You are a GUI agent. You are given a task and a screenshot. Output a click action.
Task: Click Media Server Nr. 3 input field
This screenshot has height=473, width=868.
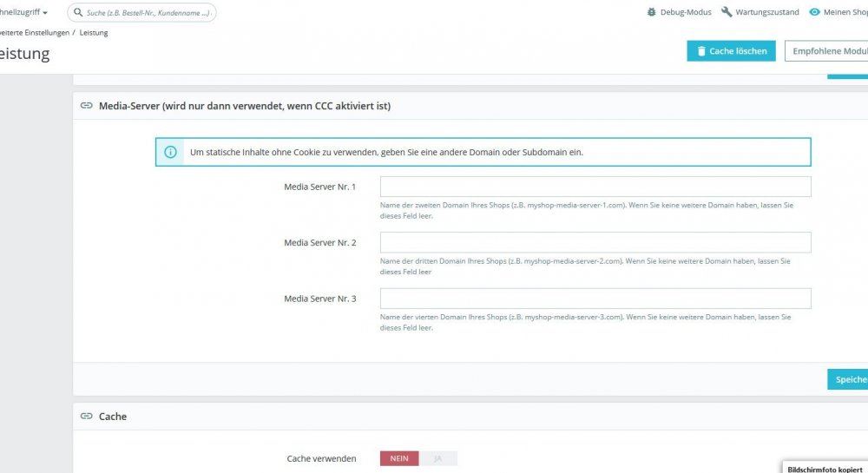point(595,299)
